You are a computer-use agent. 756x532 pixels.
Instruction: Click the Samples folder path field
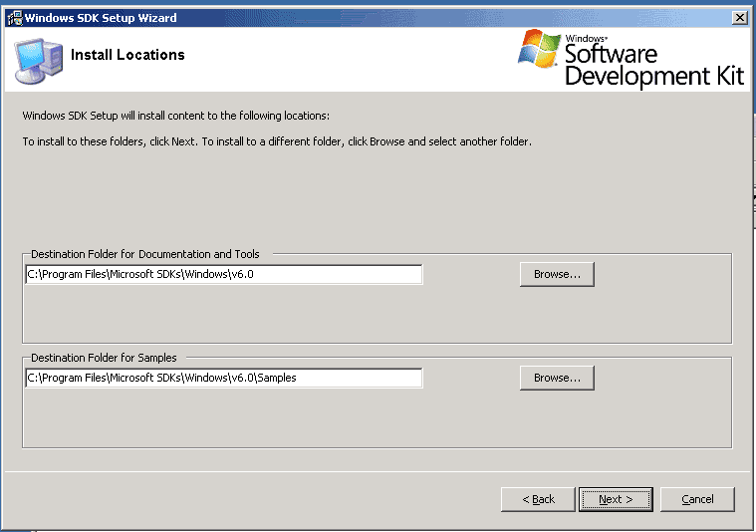click(x=224, y=378)
